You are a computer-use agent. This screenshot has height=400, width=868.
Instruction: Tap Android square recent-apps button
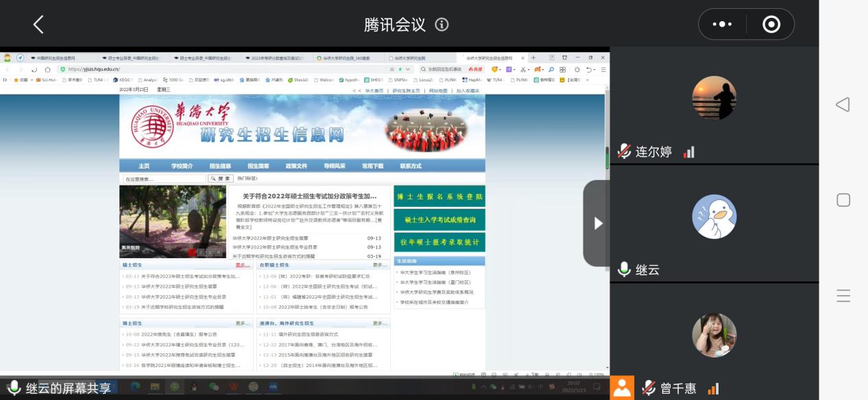pos(843,200)
